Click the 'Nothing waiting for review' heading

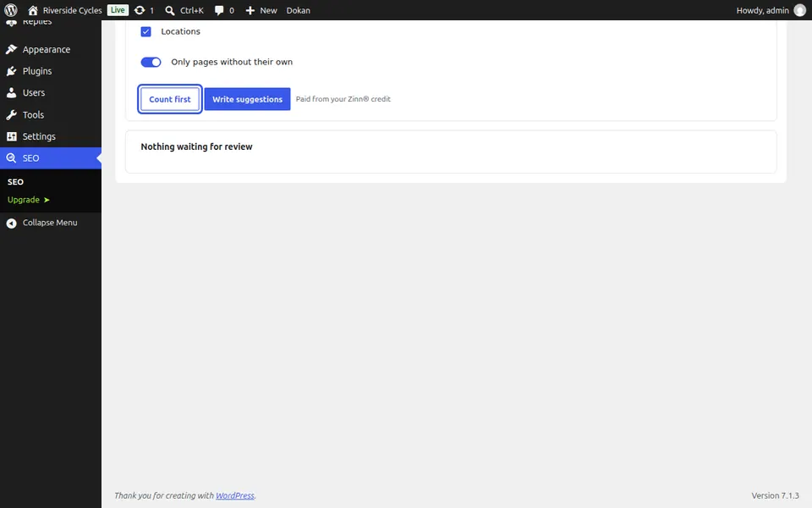tap(197, 146)
